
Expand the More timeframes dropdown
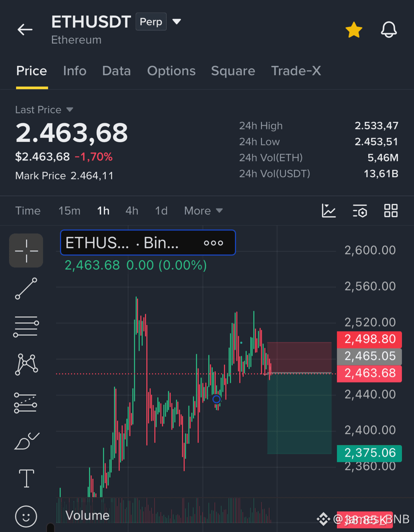coord(203,210)
